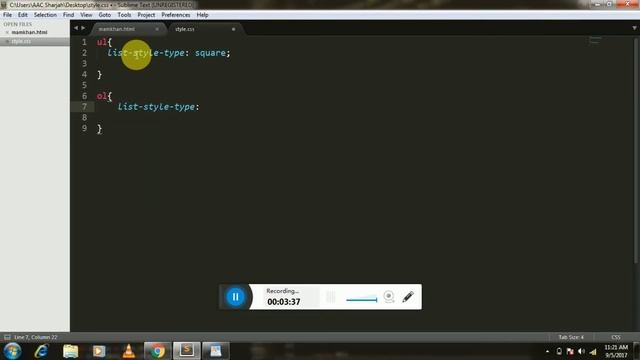Image resolution: width=640 pixels, height=360 pixels.
Task: Open the network signal tray icon
Action: tap(593, 351)
